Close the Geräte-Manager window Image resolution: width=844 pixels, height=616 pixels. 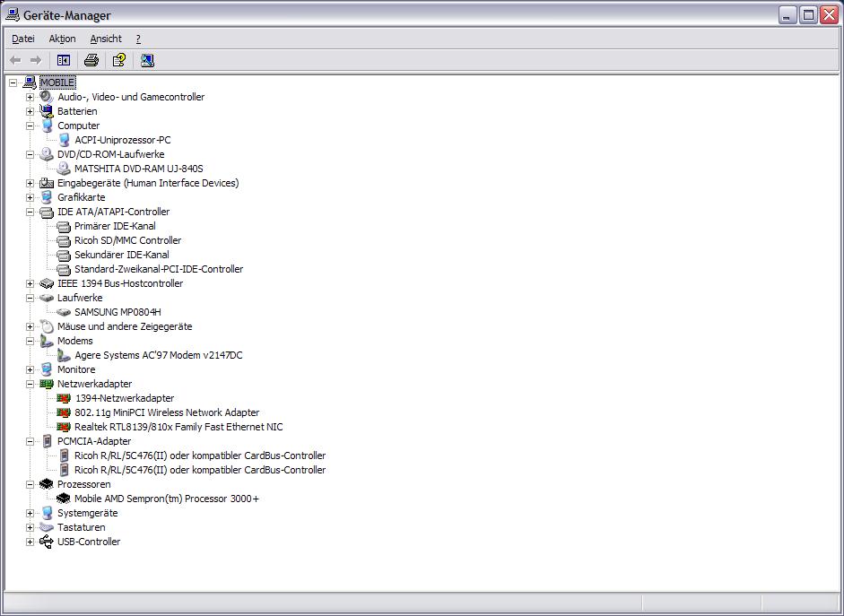(830, 15)
